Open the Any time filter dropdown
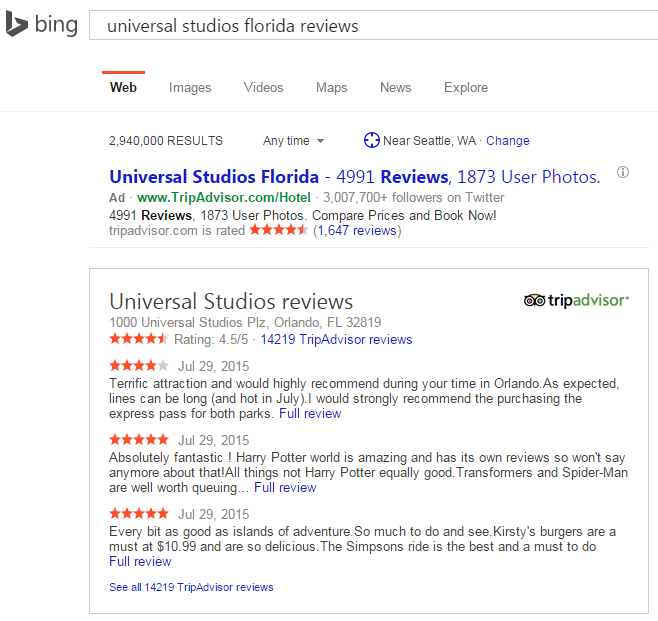The height and width of the screenshot is (621, 658). pyautogui.click(x=293, y=141)
